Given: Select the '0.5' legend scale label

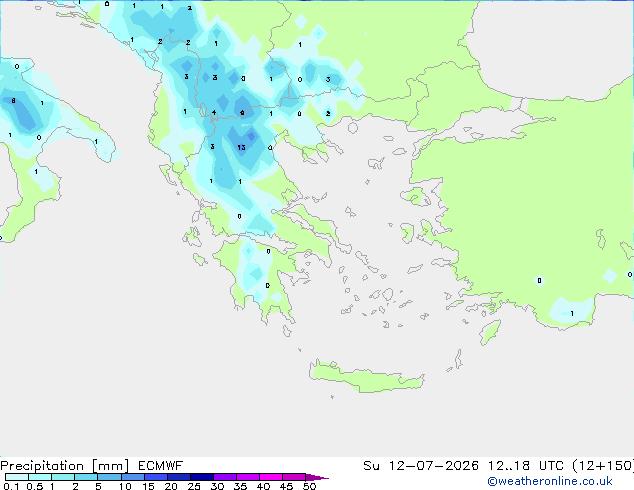Looking at the screenshot, I should tap(35, 486).
